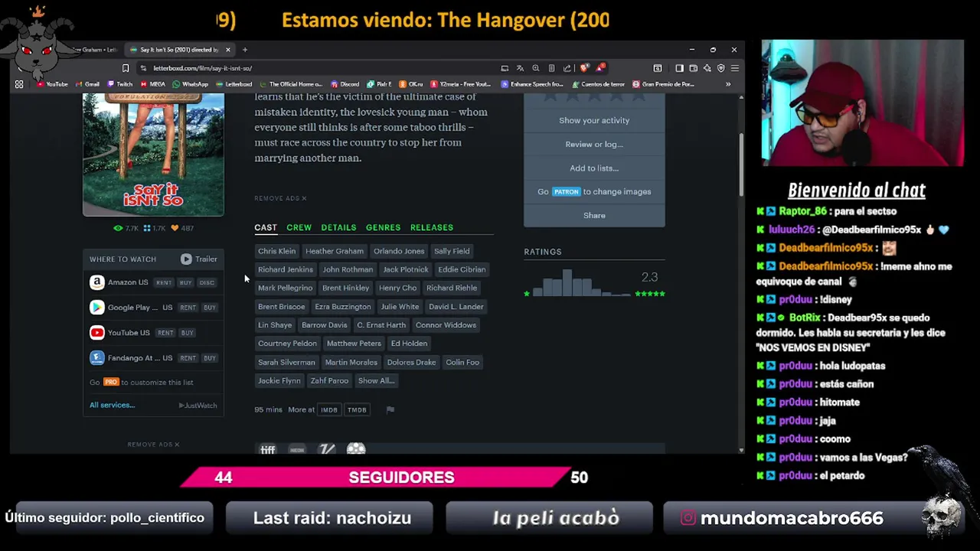Switch to the CAST tab
Viewport: 980px width, 551px height.
pyautogui.click(x=266, y=228)
